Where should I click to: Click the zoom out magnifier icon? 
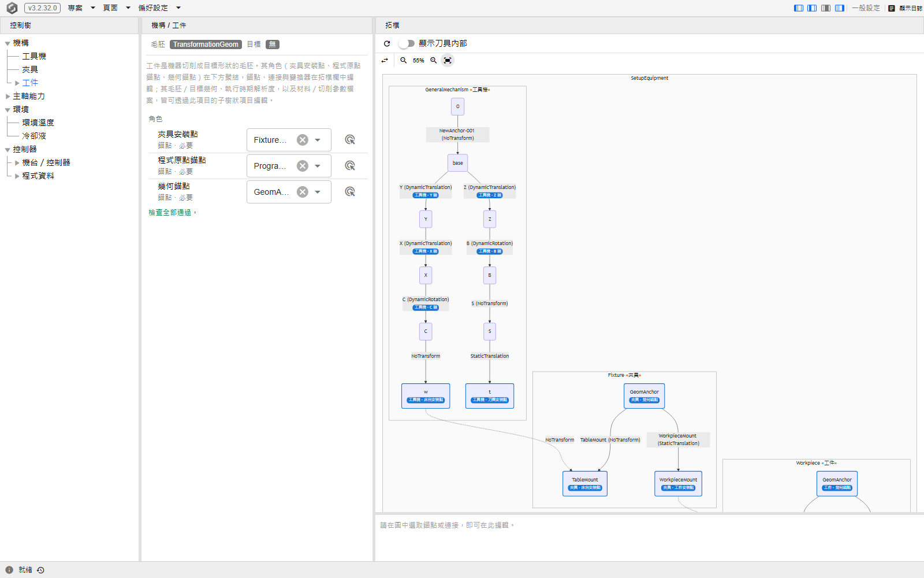coord(404,60)
